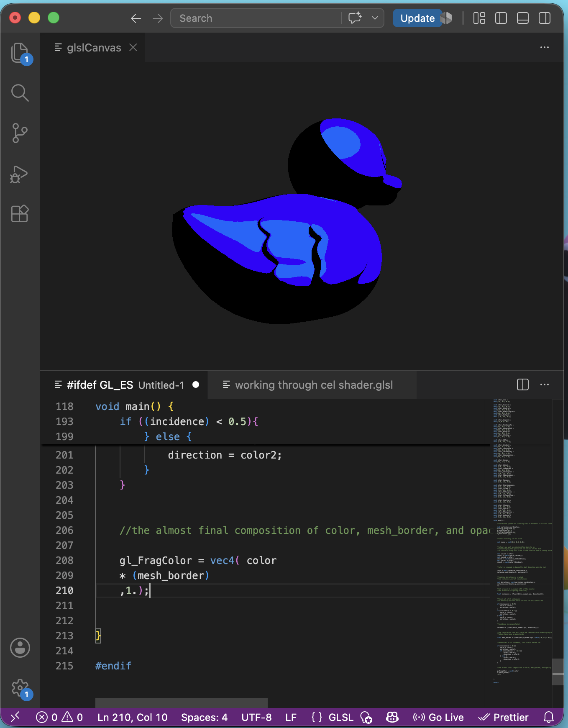Change indentation via Spaces: 4

click(x=204, y=718)
